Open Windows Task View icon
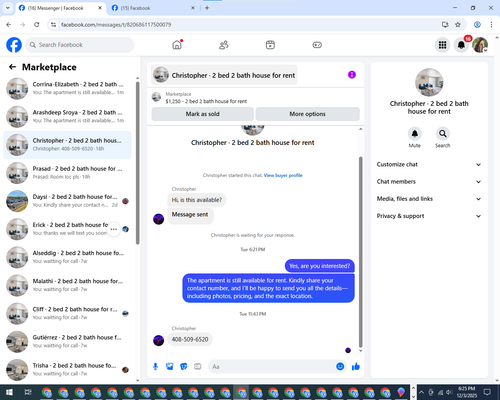This screenshot has width=500, height=400. [x=28, y=392]
